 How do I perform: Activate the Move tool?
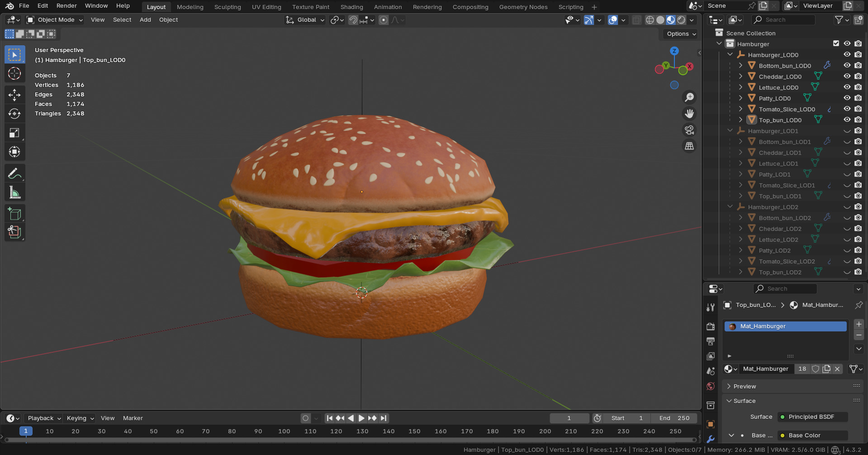point(14,95)
